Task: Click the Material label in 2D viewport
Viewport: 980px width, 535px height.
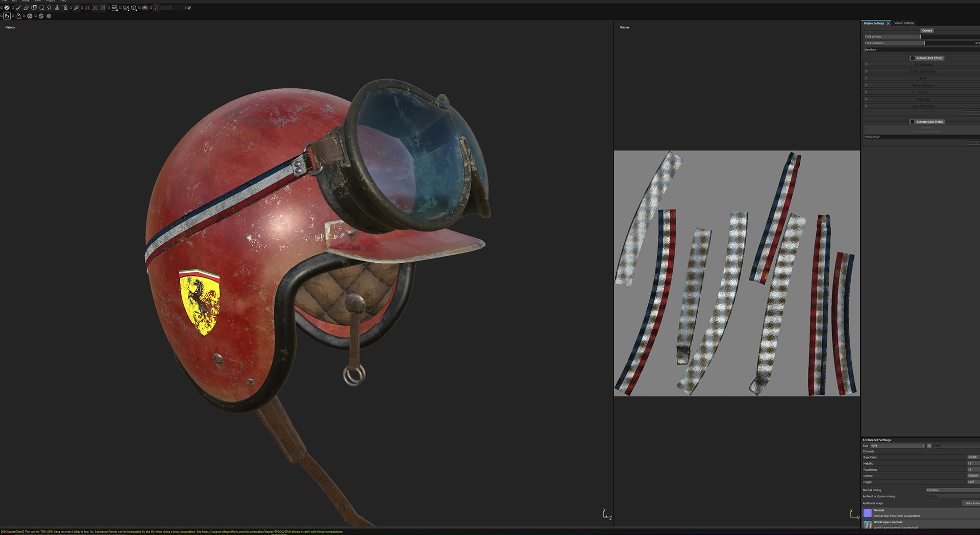Action: tap(624, 28)
